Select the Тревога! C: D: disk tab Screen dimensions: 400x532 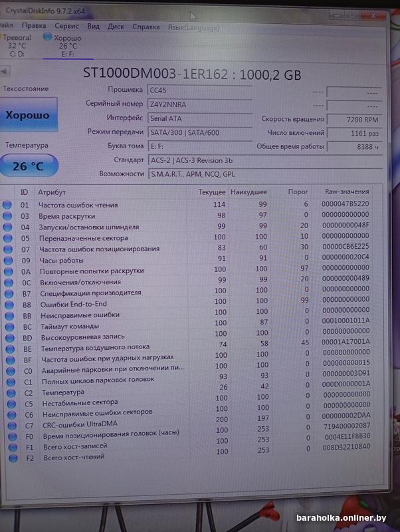[17, 45]
